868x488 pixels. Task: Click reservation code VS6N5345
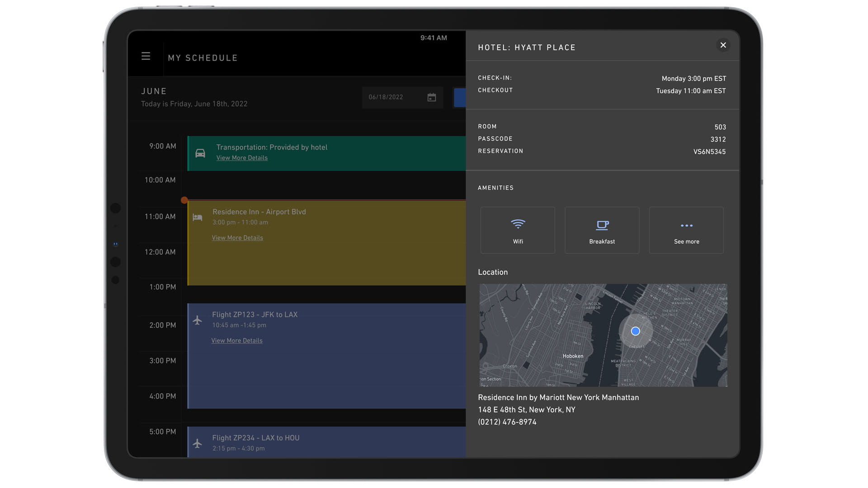pyautogui.click(x=709, y=152)
